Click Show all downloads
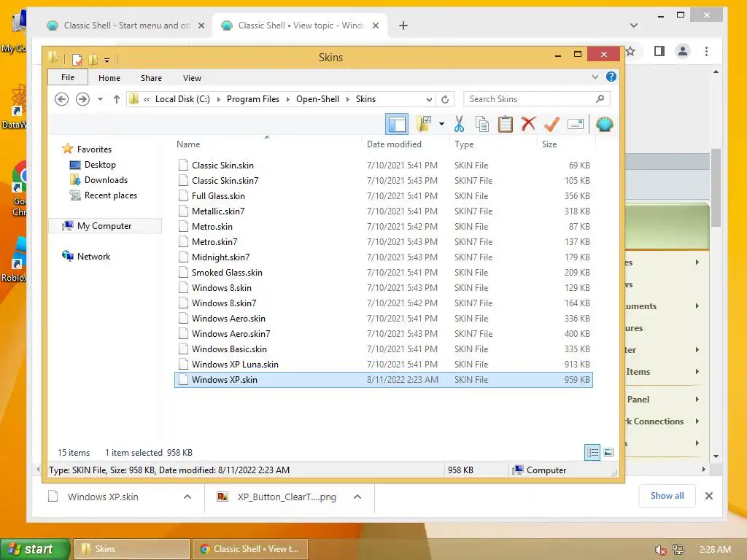 pyautogui.click(x=667, y=496)
